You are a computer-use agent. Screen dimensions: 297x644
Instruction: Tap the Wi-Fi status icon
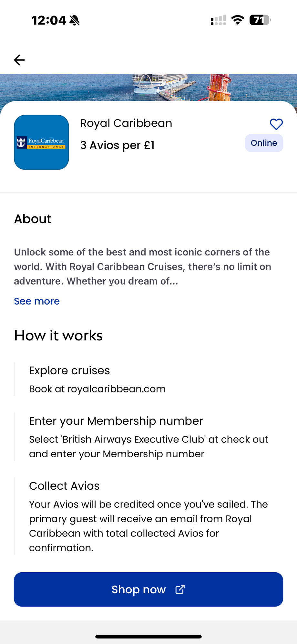(x=238, y=20)
